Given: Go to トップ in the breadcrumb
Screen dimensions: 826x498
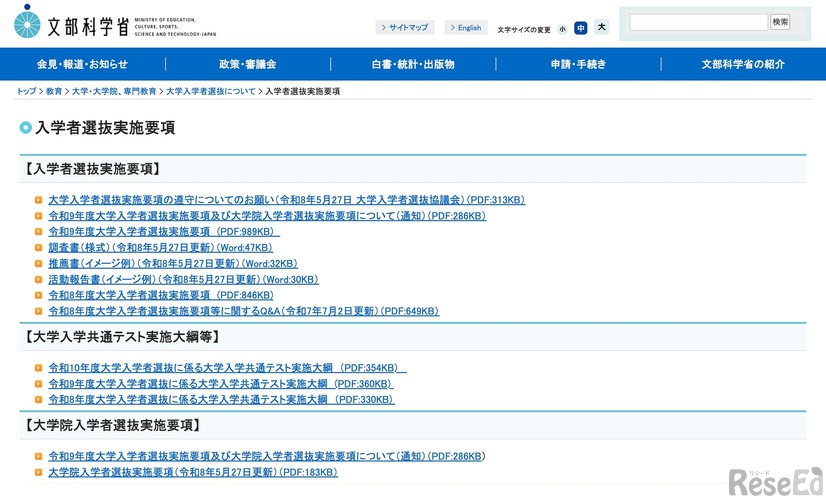Looking at the screenshot, I should [26, 91].
